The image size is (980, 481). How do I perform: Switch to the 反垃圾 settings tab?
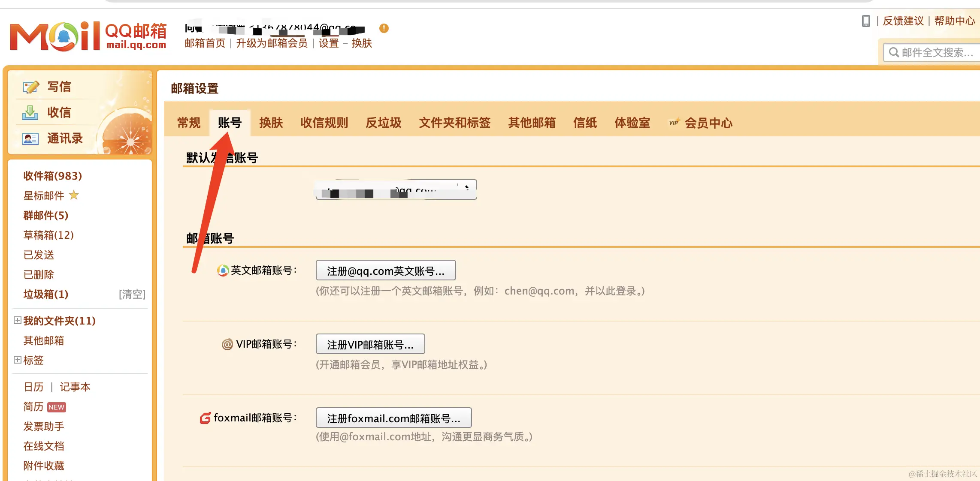point(383,123)
